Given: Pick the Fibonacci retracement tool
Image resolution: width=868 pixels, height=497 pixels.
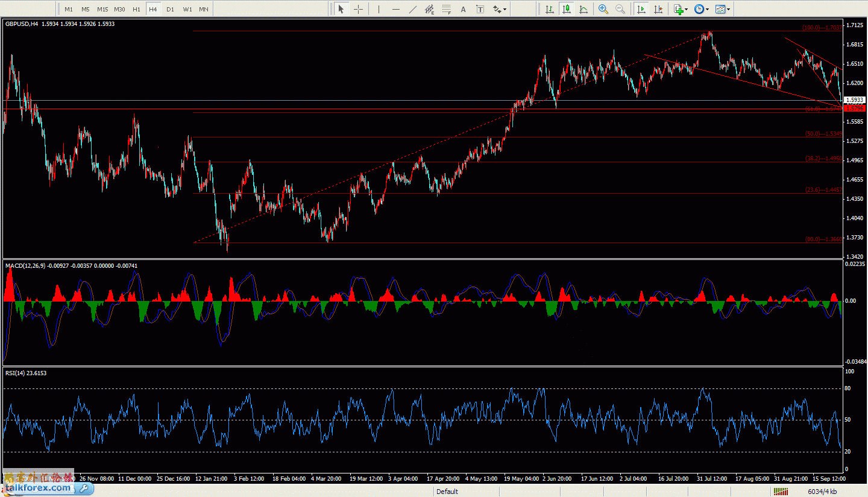Looking at the screenshot, I should click(x=447, y=9).
